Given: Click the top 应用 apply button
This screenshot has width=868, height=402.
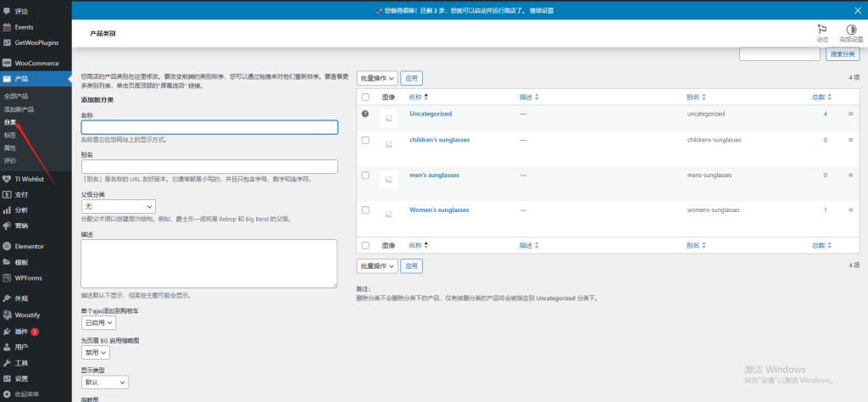Looking at the screenshot, I should tap(411, 79).
